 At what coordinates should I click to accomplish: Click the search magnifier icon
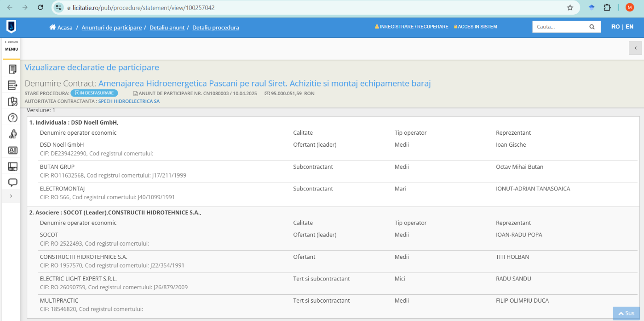click(x=592, y=27)
